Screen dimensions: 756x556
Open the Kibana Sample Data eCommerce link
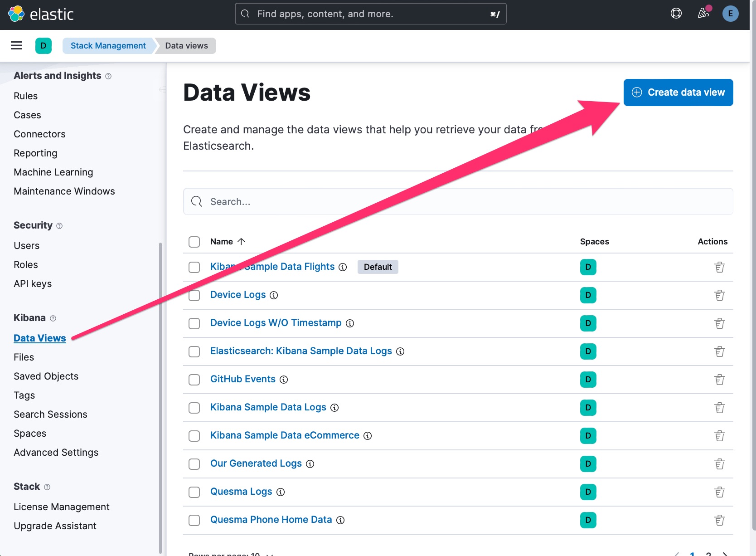tap(285, 435)
